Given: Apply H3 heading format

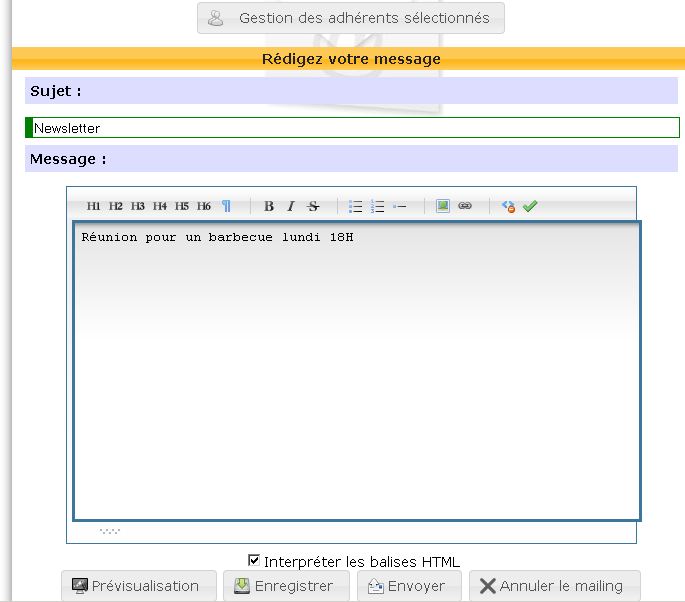Looking at the screenshot, I should pos(137,206).
